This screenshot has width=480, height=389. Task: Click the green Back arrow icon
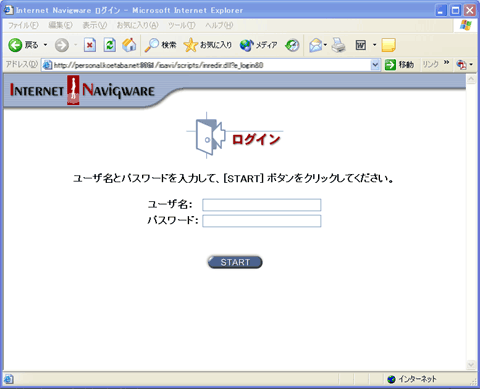pos(15,45)
